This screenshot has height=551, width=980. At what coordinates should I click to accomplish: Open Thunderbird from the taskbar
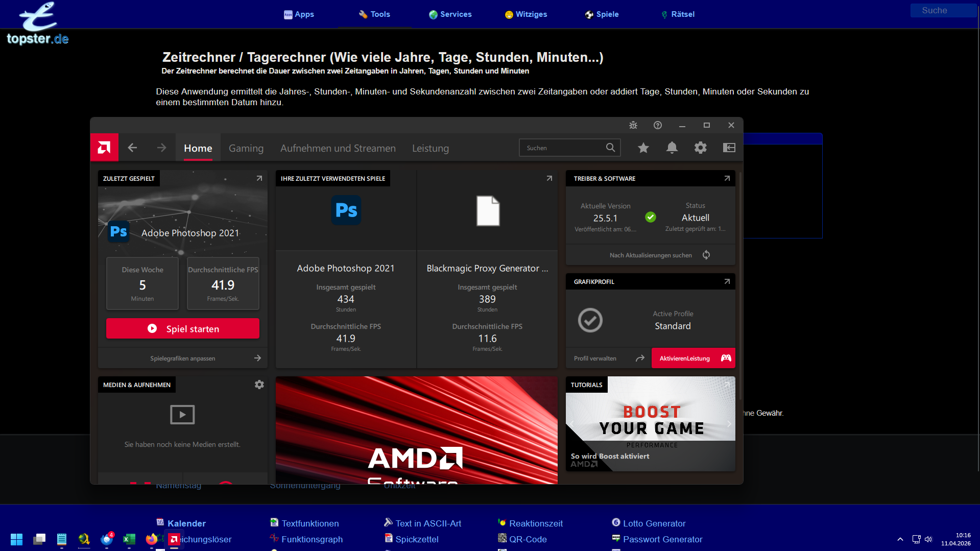click(107, 539)
